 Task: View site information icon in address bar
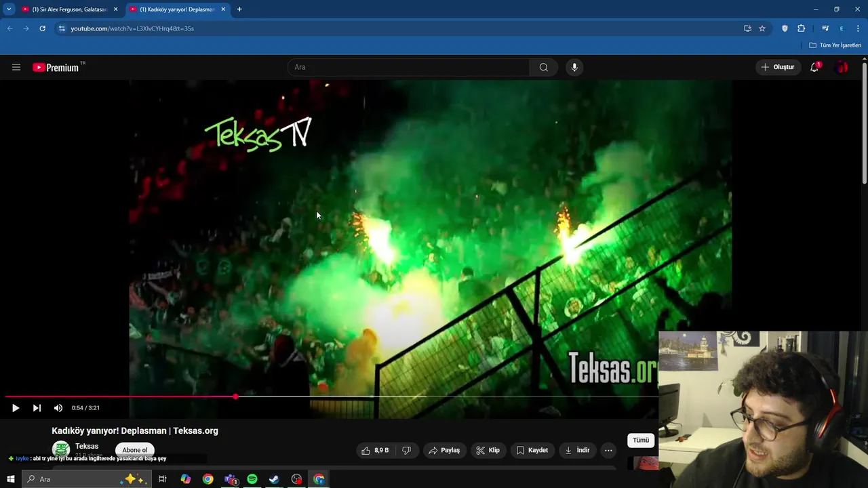(x=62, y=28)
